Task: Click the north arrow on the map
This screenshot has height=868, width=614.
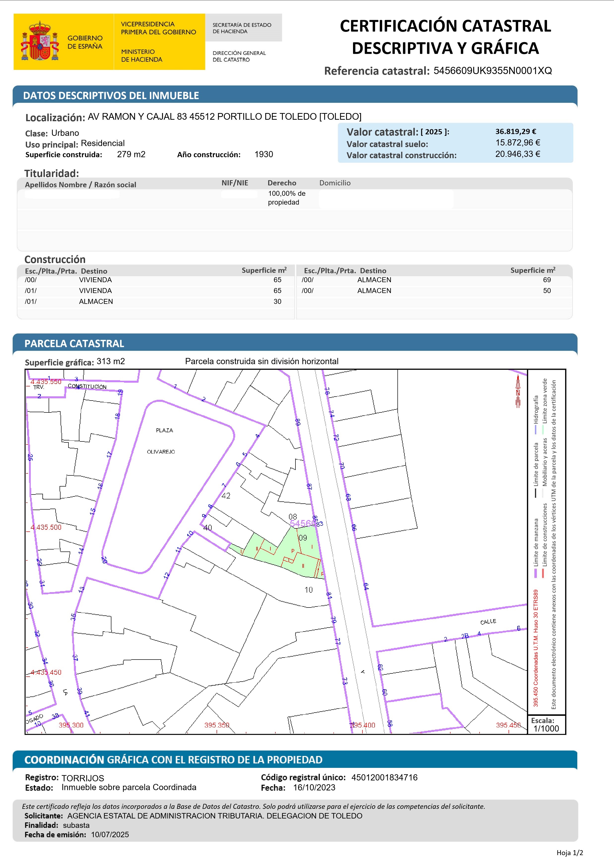Action: tap(518, 392)
